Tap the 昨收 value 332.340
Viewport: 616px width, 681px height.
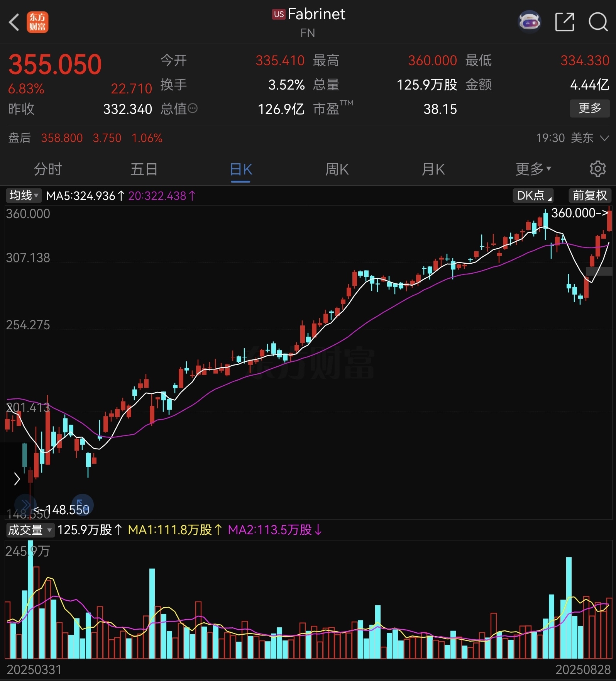[127, 109]
